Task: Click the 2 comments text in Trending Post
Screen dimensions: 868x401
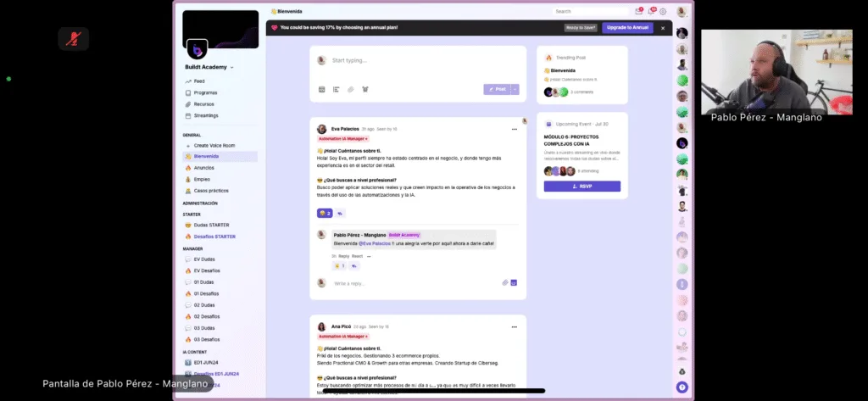Action: click(x=581, y=92)
